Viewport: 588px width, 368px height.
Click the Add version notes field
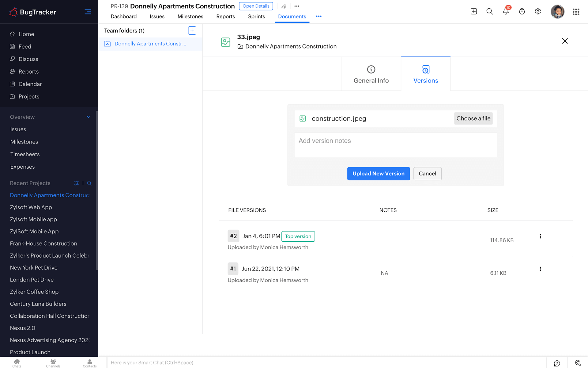click(x=395, y=145)
